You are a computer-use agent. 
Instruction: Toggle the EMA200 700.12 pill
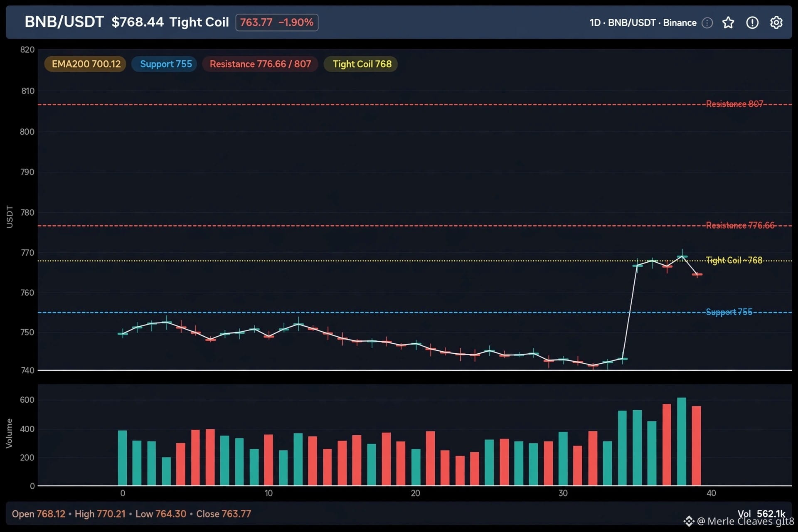click(x=85, y=64)
